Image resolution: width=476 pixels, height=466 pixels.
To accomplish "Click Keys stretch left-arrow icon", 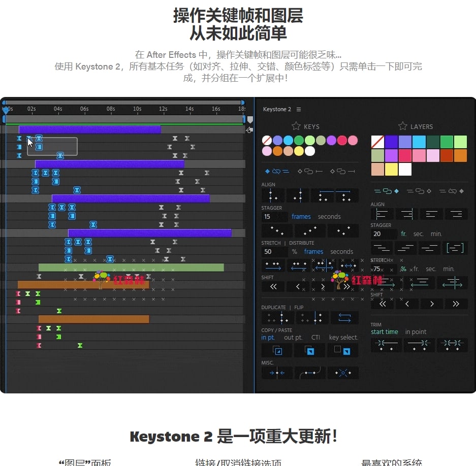I will 298,265.
